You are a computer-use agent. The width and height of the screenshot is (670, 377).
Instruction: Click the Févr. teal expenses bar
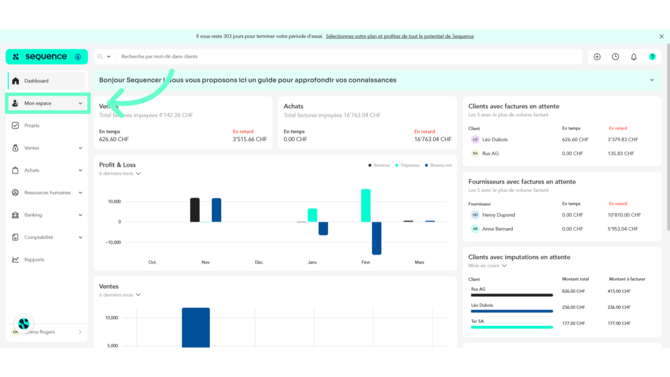pyautogui.click(x=366, y=206)
